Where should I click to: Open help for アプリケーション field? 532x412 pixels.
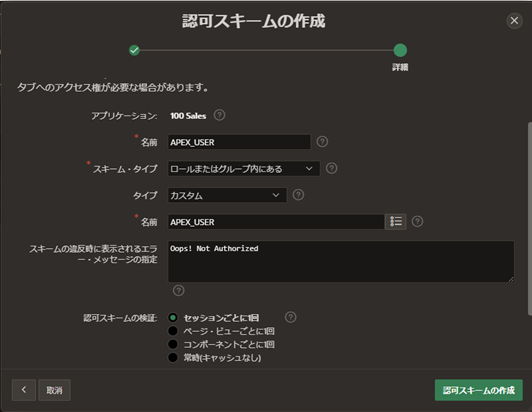point(220,115)
